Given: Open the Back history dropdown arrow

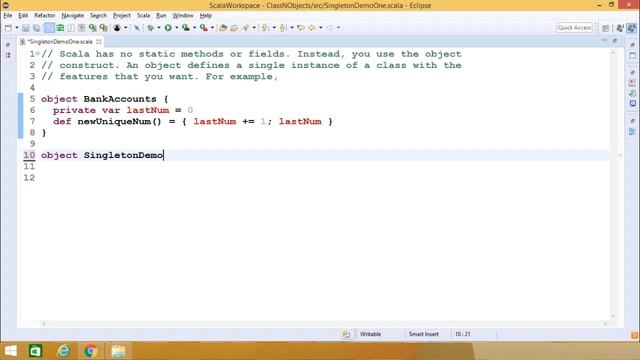Looking at the screenshot, I should 320,28.
